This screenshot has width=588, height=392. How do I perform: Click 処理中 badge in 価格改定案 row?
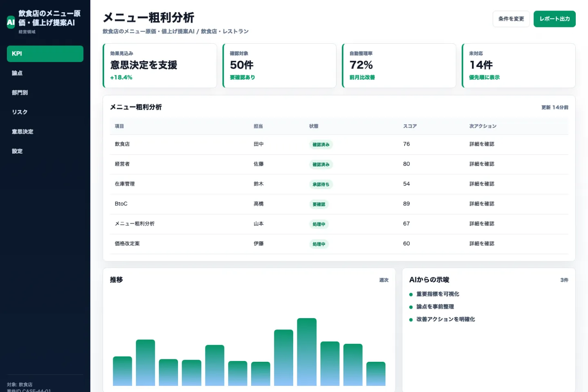(319, 244)
